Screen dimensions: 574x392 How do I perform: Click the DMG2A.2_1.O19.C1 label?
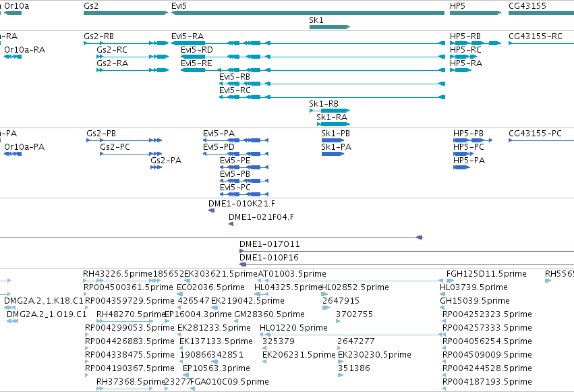pos(47,315)
